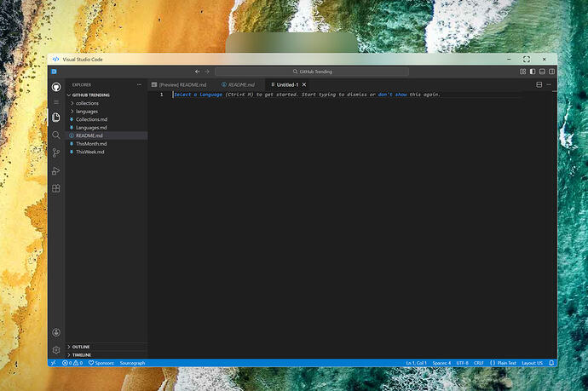Open the Source Control view icon
This screenshot has height=391, width=588.
56,152
